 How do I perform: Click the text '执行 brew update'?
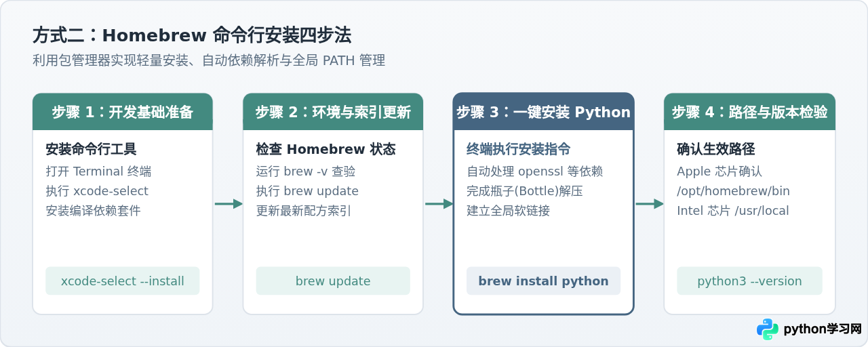307,191
